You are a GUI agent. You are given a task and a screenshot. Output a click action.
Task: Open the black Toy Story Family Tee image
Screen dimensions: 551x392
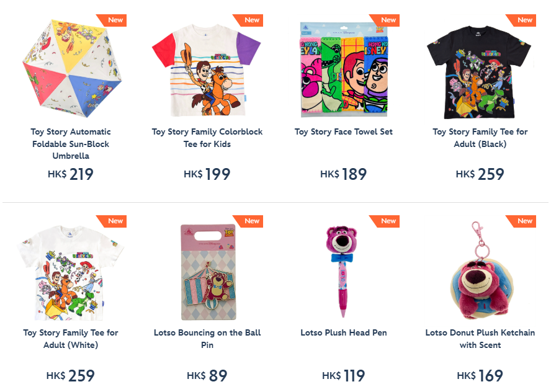[479, 72]
